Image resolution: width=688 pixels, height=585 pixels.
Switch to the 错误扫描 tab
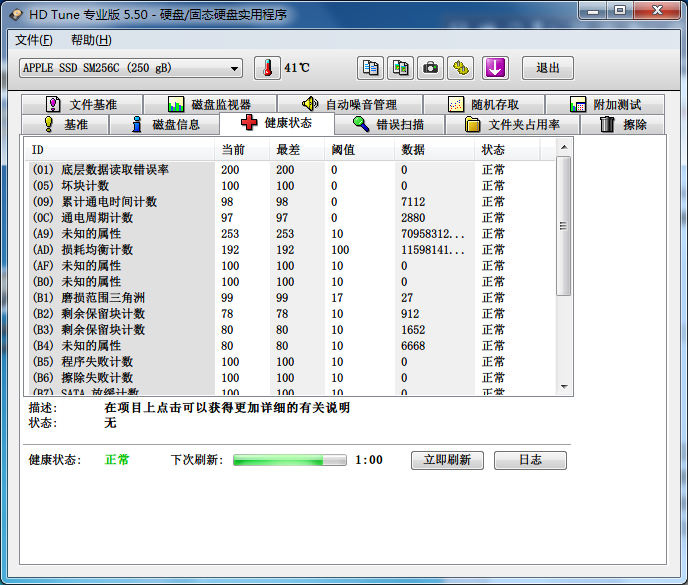389,125
